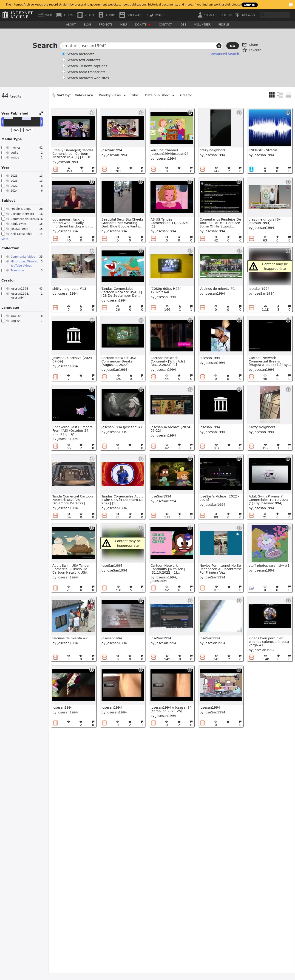
Task: Click audio media type icon on ENERGIT - Stratus
Action: (251, 169)
